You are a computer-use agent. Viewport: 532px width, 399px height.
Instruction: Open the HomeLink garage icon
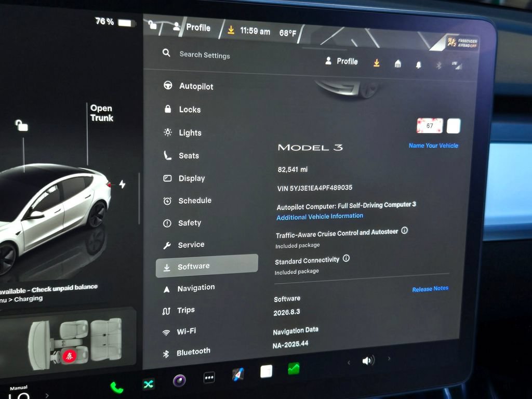[398, 63]
